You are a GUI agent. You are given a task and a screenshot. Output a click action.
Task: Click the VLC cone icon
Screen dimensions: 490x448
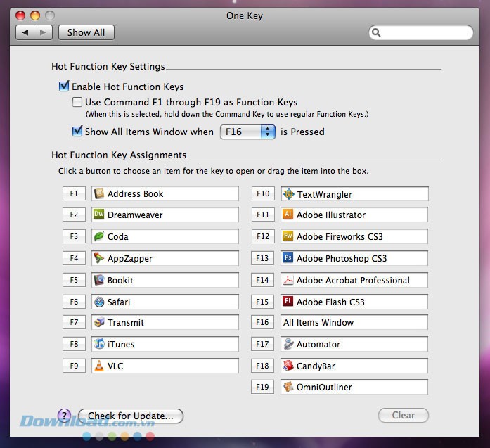coord(99,366)
